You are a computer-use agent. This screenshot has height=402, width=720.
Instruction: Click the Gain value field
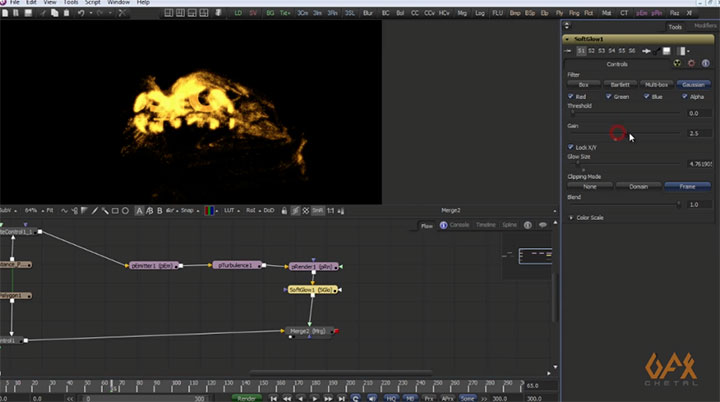click(699, 133)
